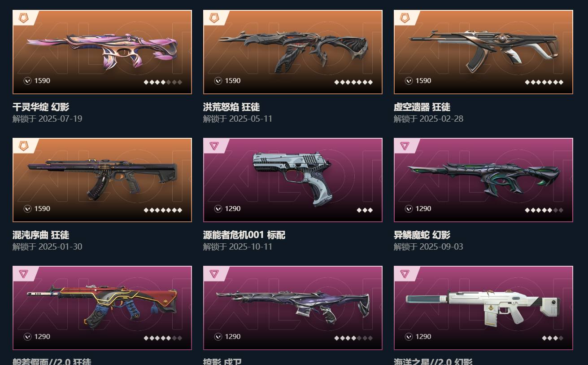Open the pink 千灵华绽 幻影 weapon skin image
The image size is (588, 365).
tap(102, 52)
